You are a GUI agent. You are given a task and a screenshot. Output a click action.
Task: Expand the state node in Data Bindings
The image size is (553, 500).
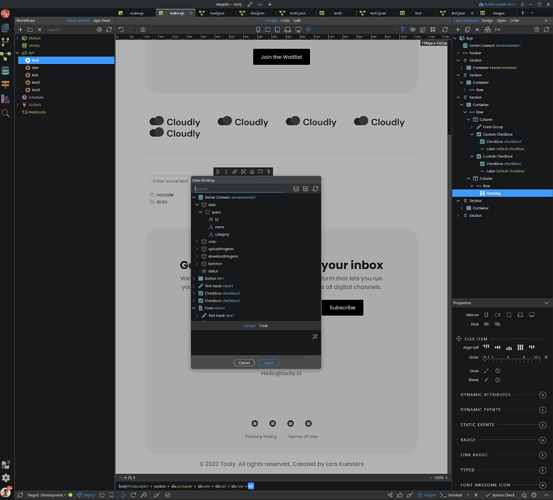(x=197, y=242)
